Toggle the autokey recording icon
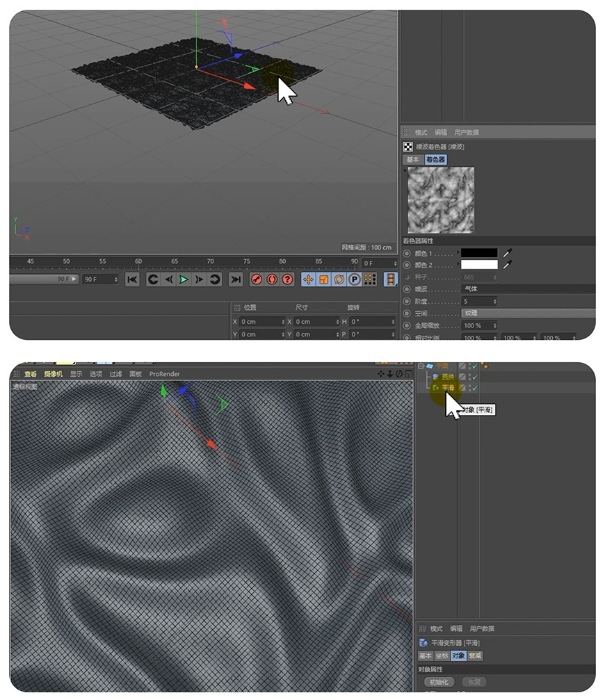605x700 pixels. (x=271, y=280)
